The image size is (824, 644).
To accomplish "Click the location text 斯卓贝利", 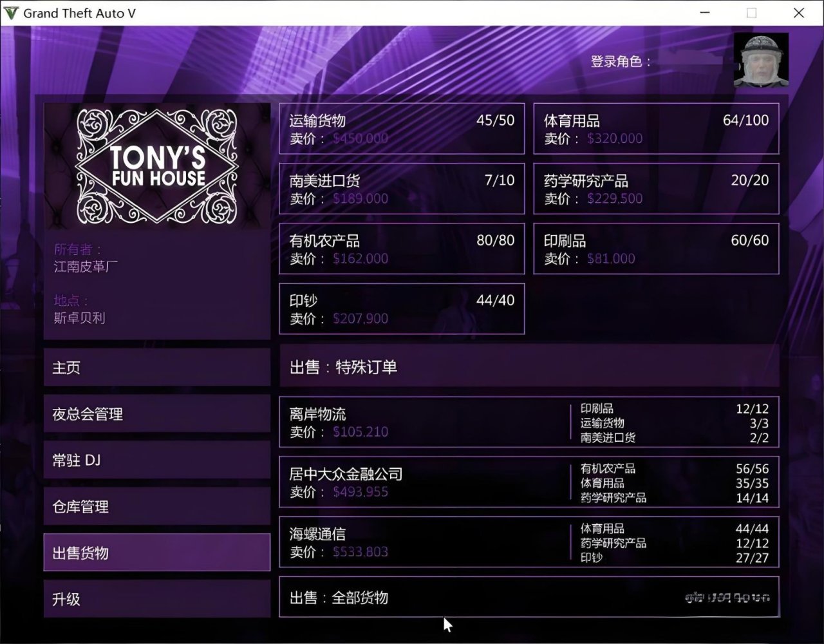I will [79, 317].
